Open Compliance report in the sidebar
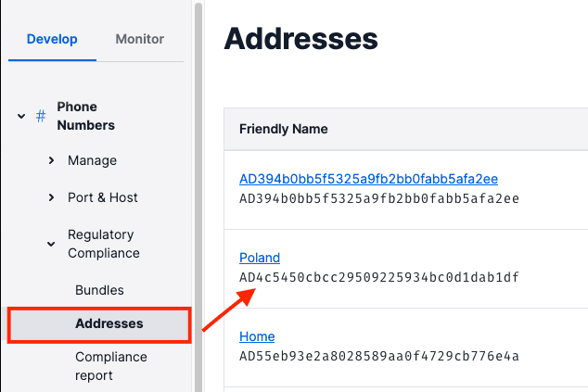 click(x=110, y=366)
